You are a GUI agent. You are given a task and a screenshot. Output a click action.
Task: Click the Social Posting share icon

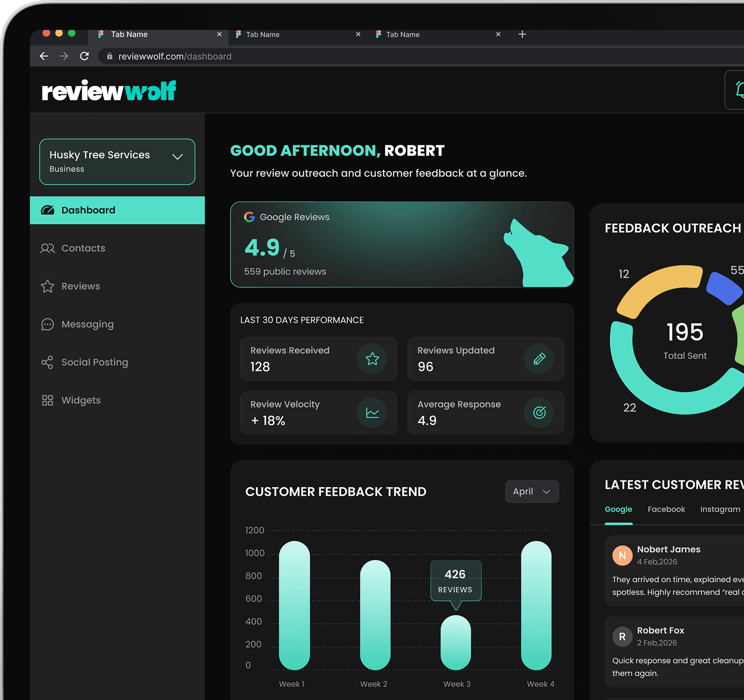click(x=48, y=362)
